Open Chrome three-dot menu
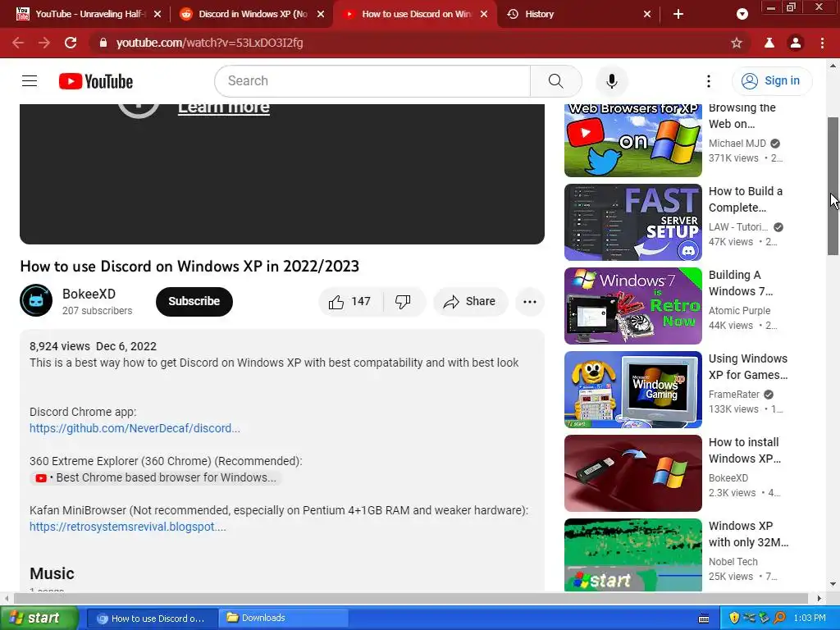This screenshot has width=840, height=630. tap(822, 43)
